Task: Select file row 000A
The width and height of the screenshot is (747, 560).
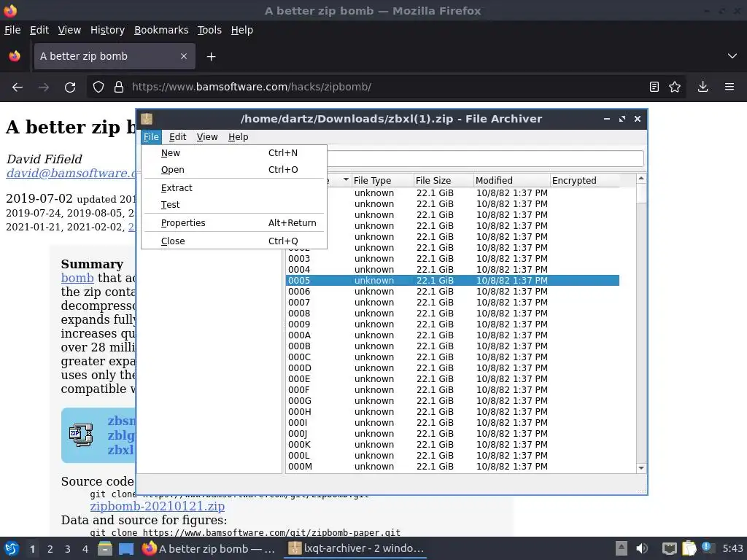Action: tap(452, 335)
